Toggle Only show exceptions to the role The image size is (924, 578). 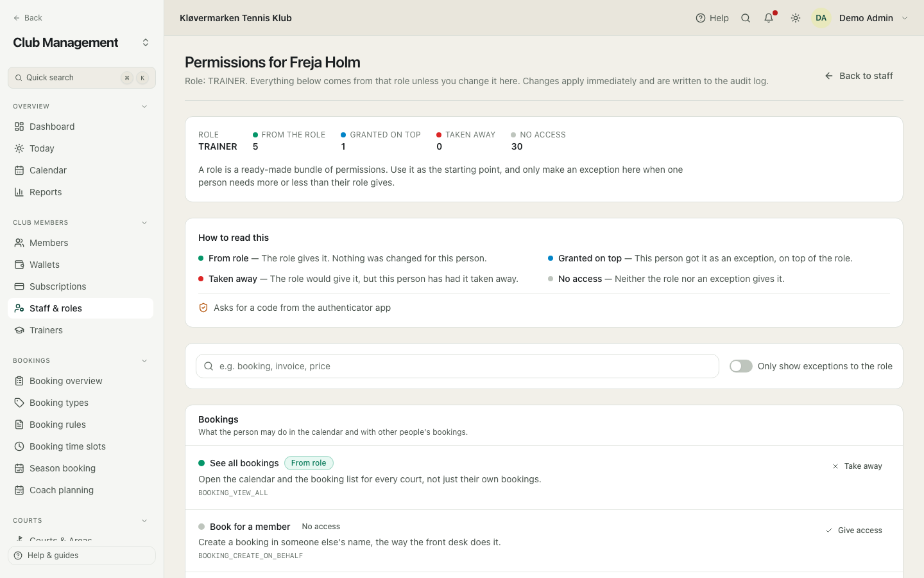pyautogui.click(x=741, y=366)
